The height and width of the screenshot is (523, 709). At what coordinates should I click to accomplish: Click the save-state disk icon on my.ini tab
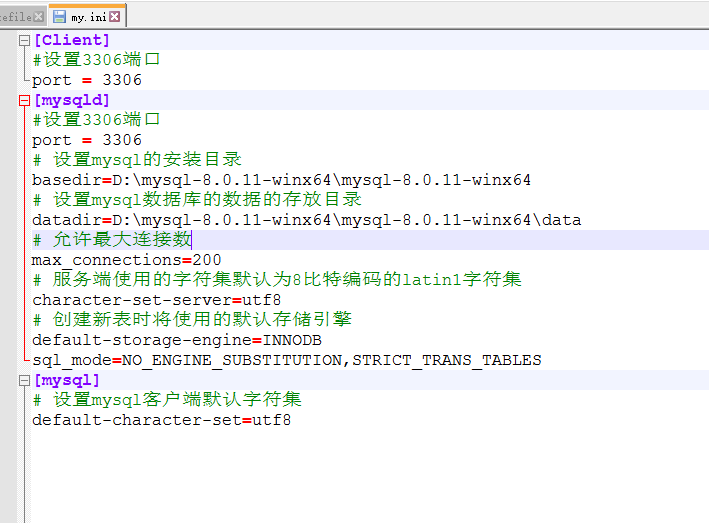[x=59, y=17]
